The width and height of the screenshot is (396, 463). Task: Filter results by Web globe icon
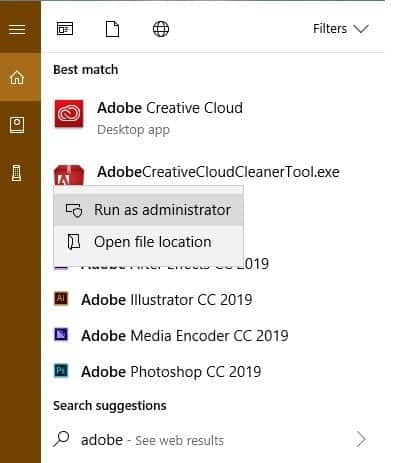(161, 29)
